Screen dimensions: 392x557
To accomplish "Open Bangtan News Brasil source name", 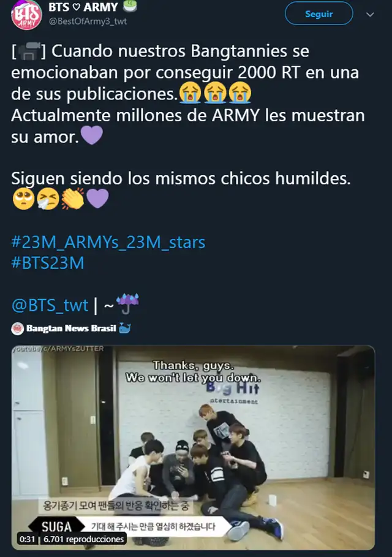I will [71, 328].
